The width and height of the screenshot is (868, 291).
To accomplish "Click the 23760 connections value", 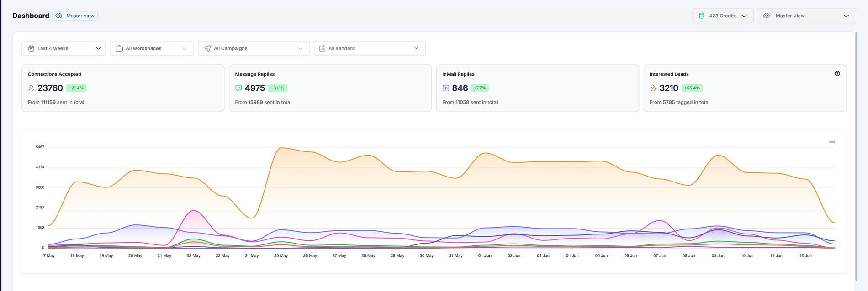I will coord(50,88).
